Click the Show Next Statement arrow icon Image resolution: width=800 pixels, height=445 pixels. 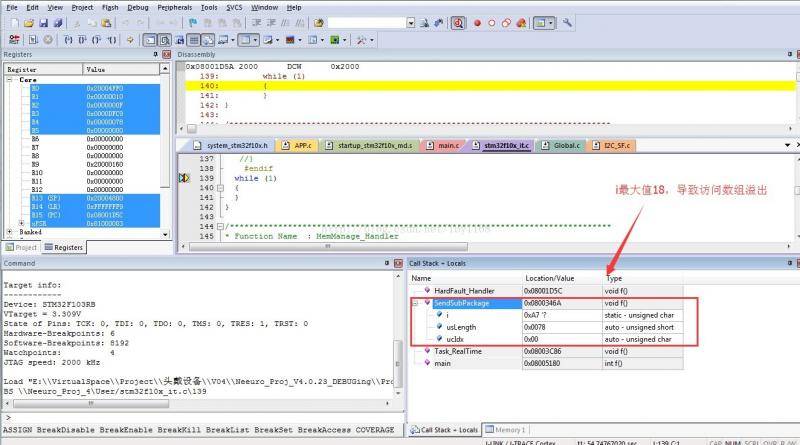click(x=130, y=39)
